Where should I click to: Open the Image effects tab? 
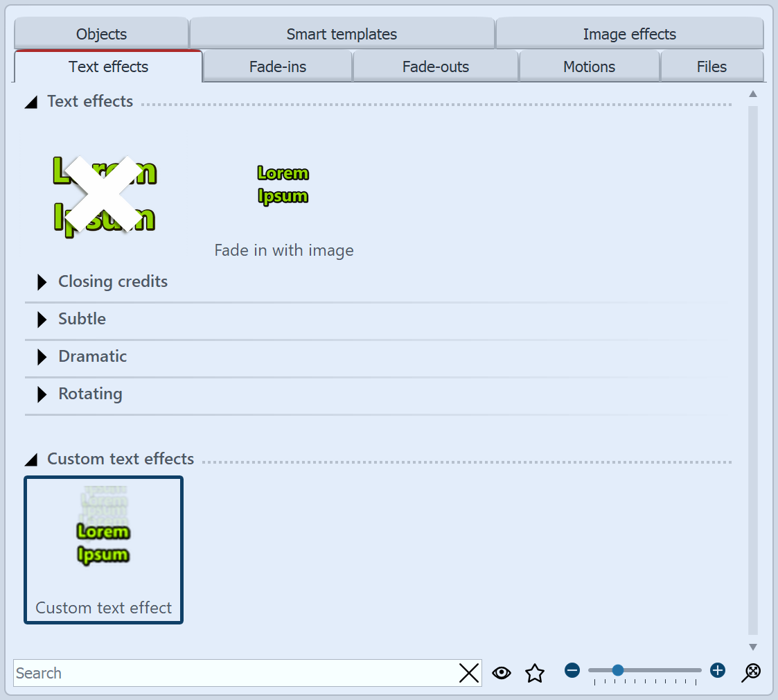[629, 33]
